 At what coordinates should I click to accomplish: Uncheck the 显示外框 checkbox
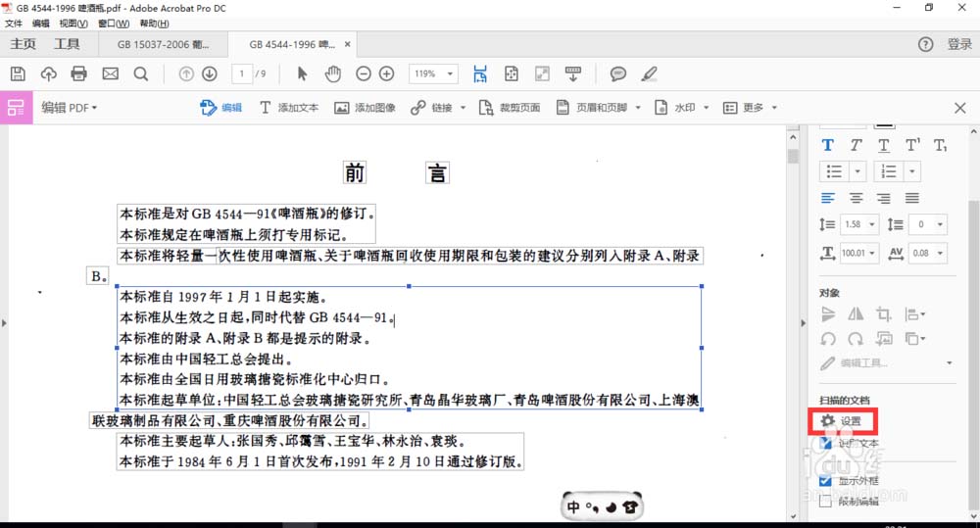[826, 481]
